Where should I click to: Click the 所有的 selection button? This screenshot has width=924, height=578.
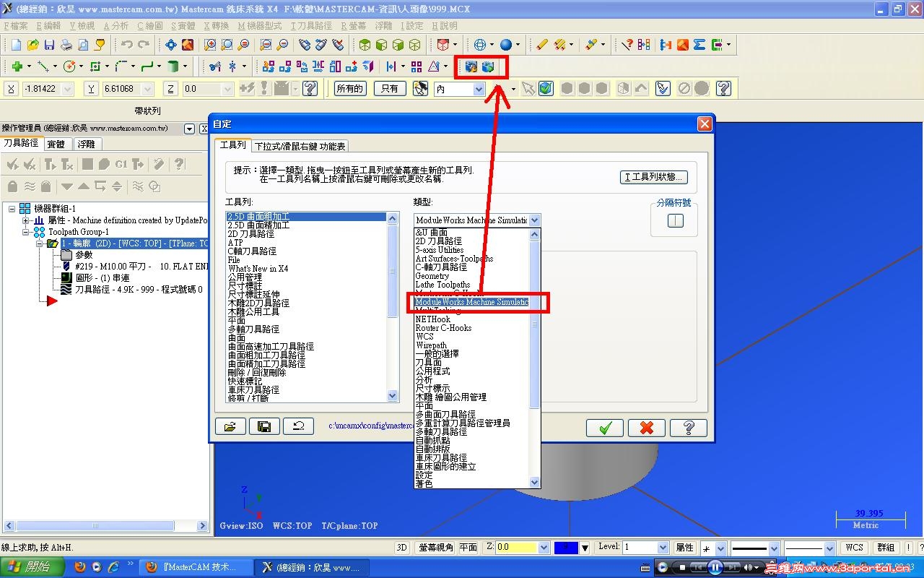[x=350, y=89]
